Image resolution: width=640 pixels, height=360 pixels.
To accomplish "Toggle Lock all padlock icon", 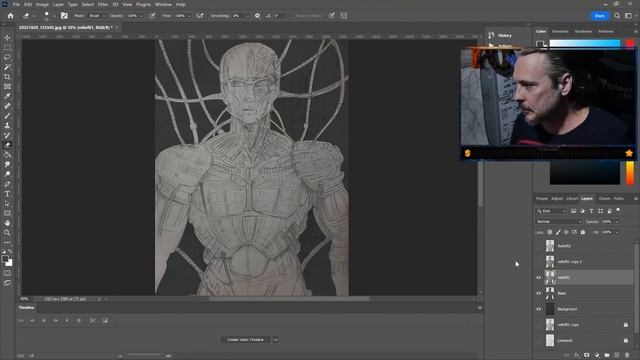I will pyautogui.click(x=583, y=232).
